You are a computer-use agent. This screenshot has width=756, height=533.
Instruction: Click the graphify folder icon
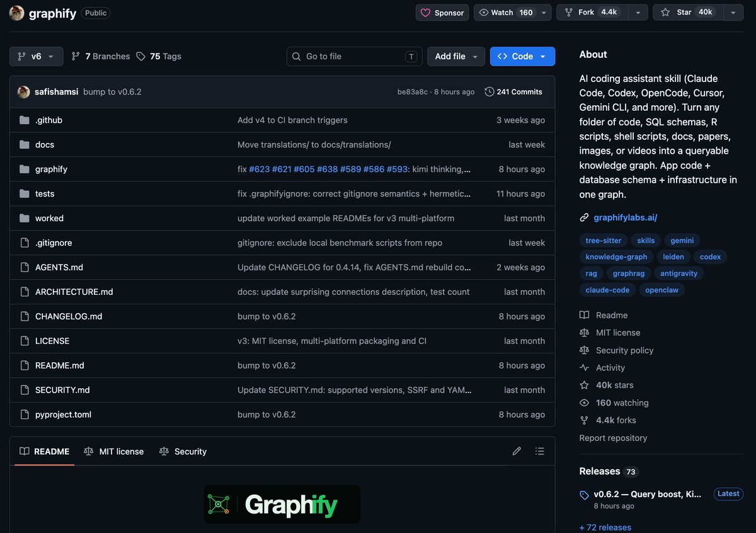[x=25, y=169]
